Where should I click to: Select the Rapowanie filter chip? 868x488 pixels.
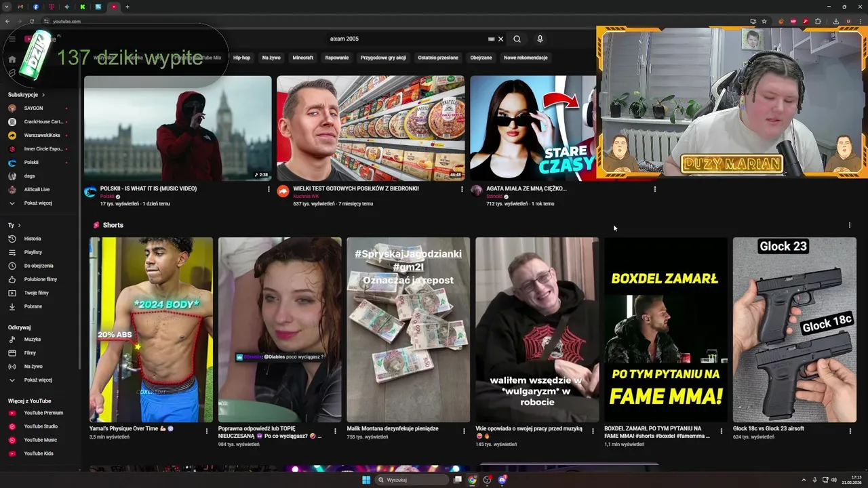coord(337,58)
